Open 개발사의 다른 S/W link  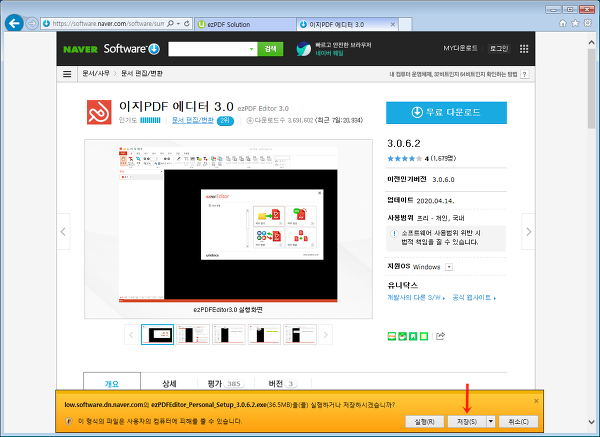tap(416, 297)
